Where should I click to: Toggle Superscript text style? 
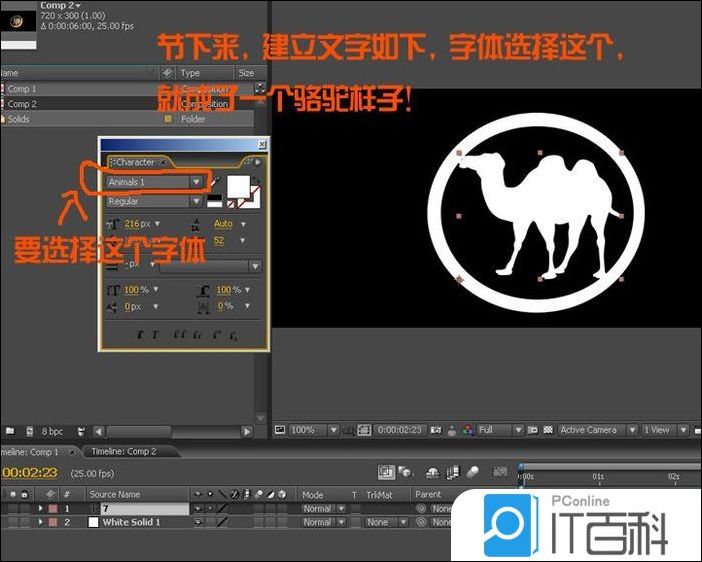pos(217,335)
